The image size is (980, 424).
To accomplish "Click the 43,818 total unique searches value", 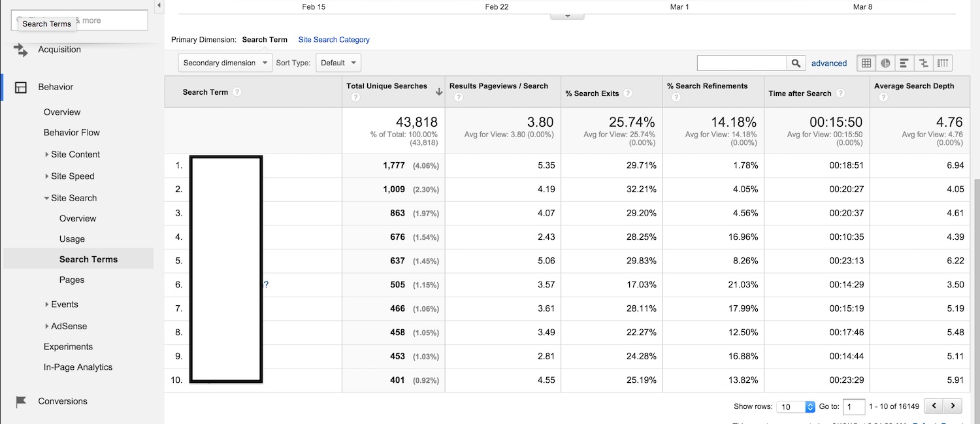I will 417,122.
